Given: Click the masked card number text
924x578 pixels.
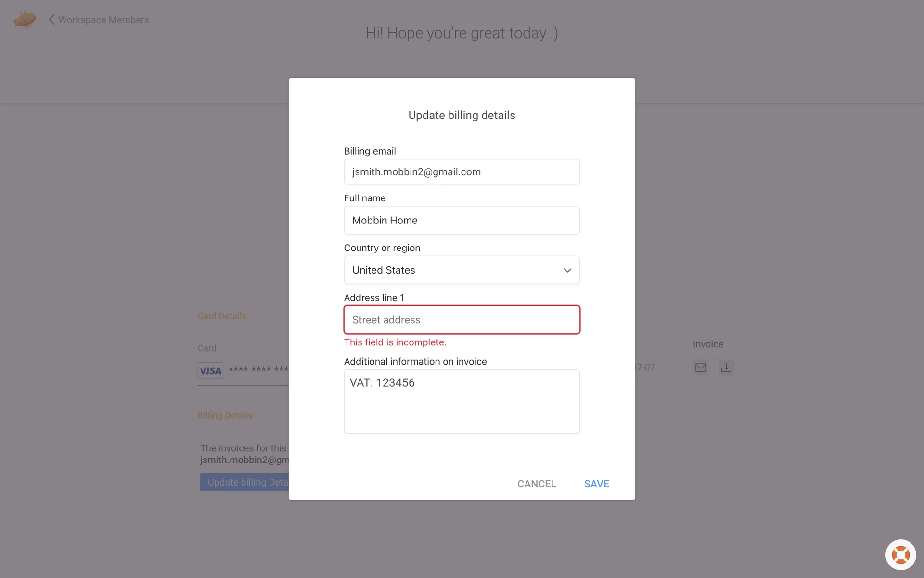Looking at the screenshot, I should point(258,369).
